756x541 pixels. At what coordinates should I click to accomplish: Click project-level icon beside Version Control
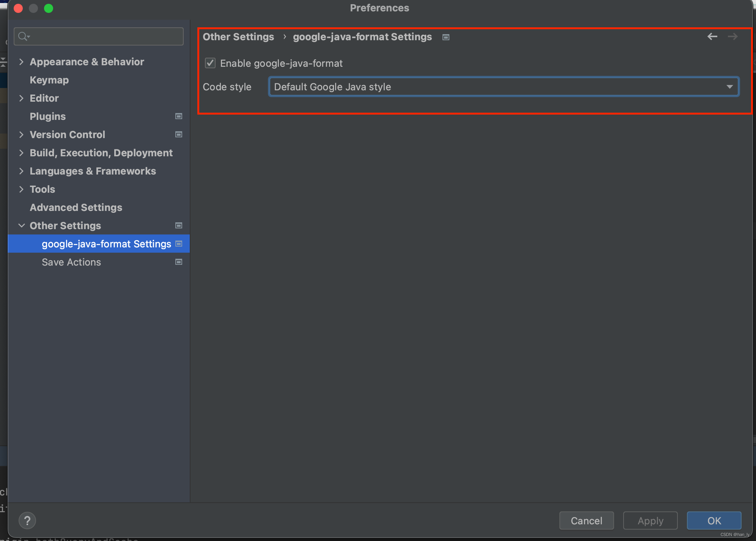[179, 135]
